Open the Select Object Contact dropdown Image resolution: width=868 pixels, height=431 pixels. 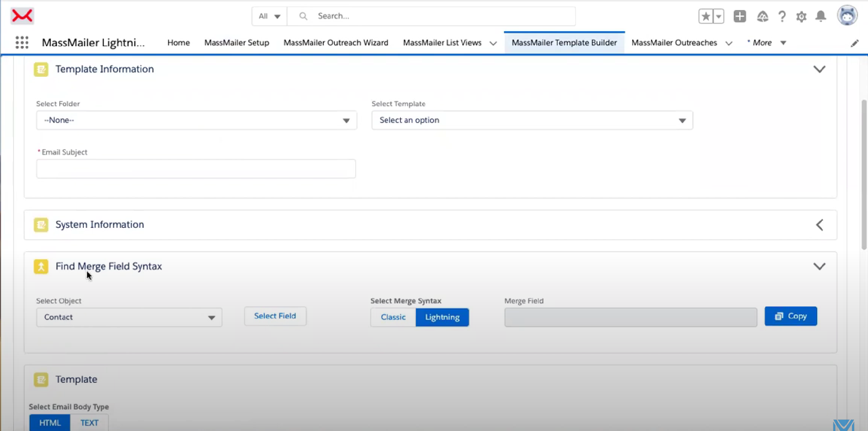point(129,317)
